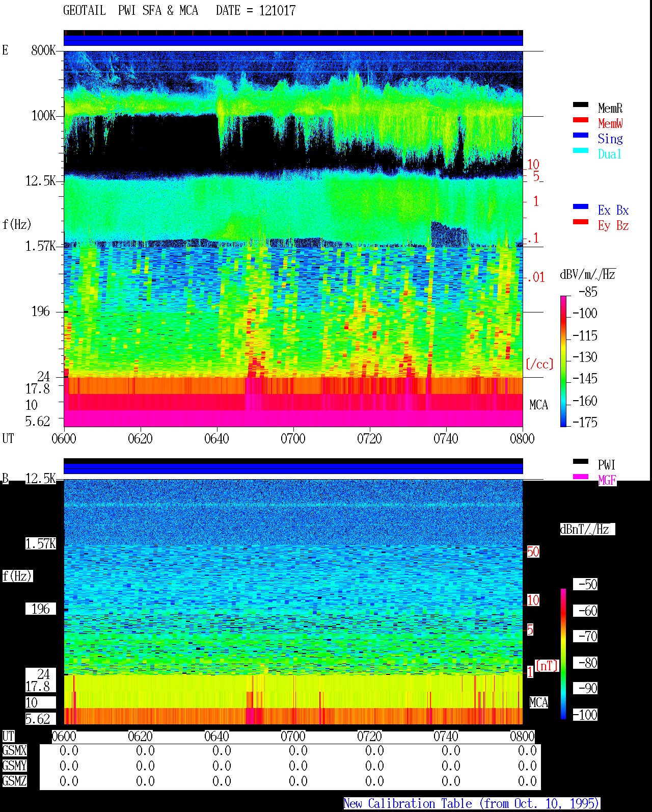
Task: Click the MGF legend label
Action: [x=607, y=480]
